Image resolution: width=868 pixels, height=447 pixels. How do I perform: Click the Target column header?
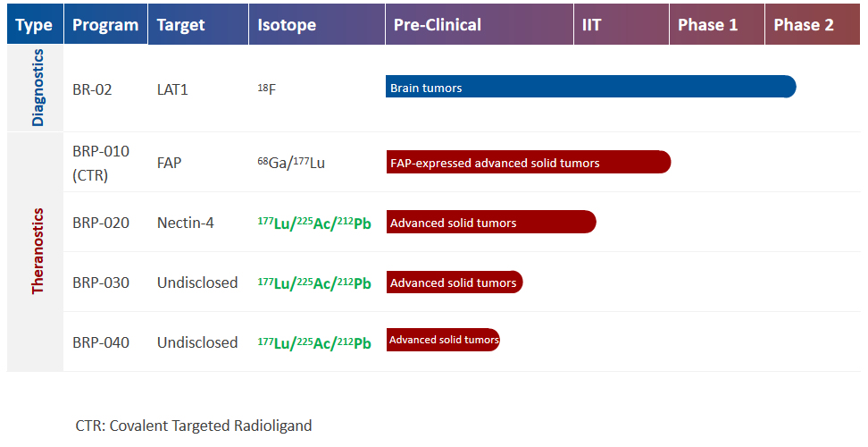click(181, 25)
